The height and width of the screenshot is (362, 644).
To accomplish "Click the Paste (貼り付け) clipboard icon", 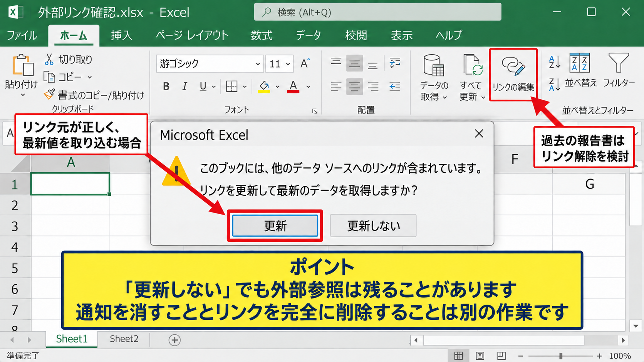I will click(x=23, y=65).
